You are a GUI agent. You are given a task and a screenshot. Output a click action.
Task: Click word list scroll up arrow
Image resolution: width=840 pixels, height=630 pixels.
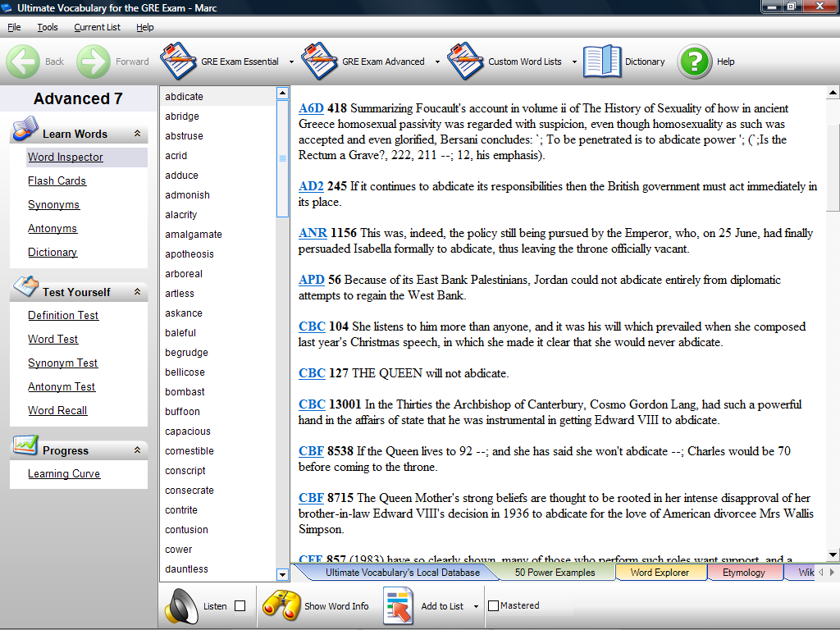[282, 94]
